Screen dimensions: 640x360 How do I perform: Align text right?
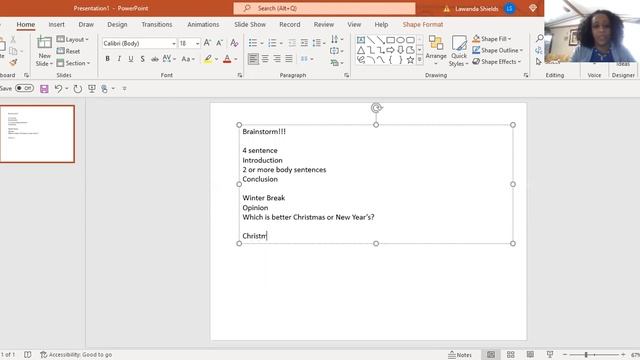(277, 59)
